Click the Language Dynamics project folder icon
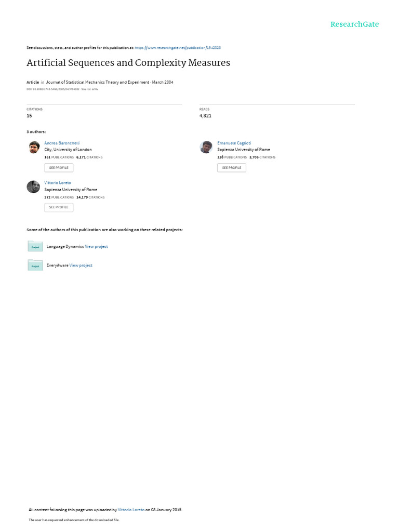 35,246
